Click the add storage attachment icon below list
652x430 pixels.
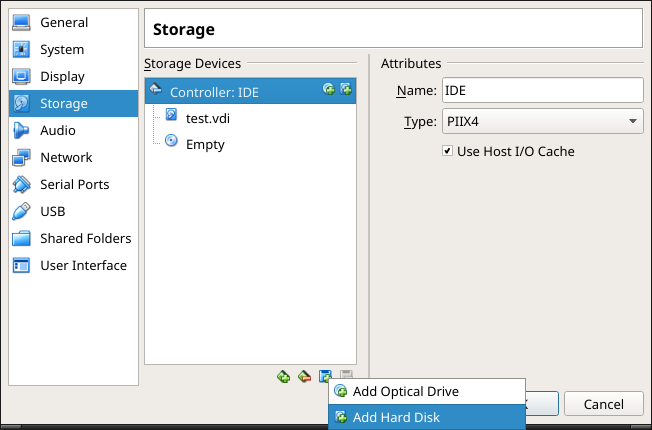(325, 377)
